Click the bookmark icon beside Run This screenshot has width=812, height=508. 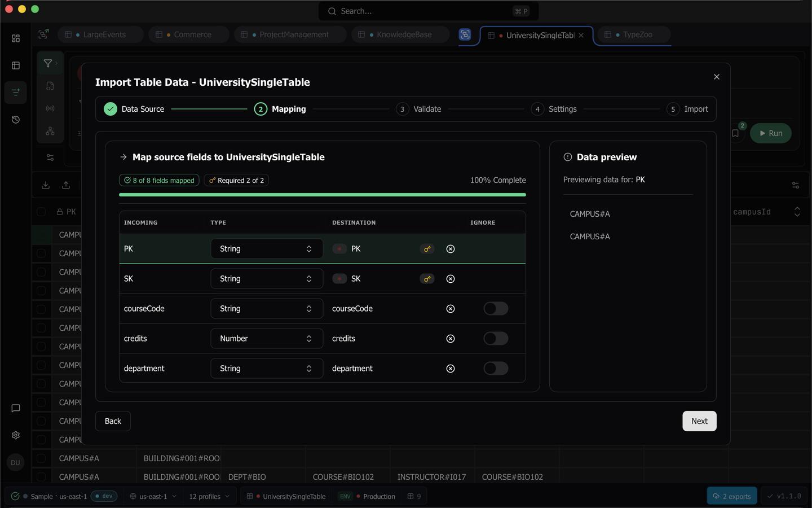tap(735, 133)
